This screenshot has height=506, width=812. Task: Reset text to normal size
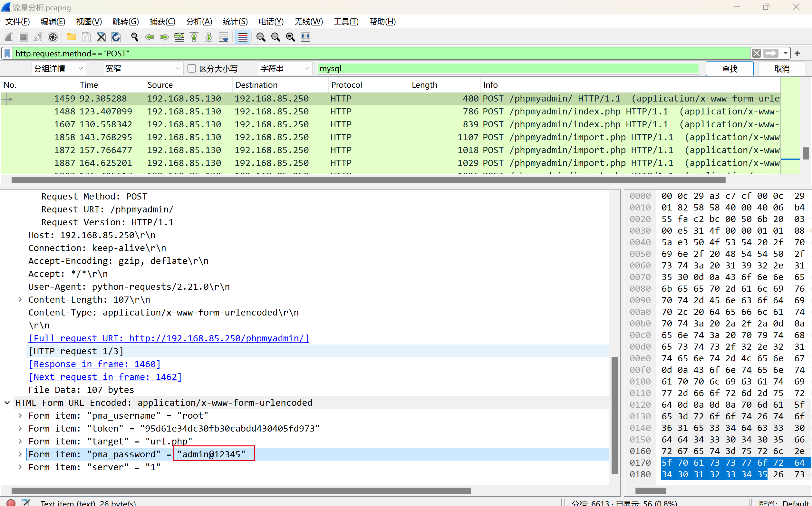[290, 37]
